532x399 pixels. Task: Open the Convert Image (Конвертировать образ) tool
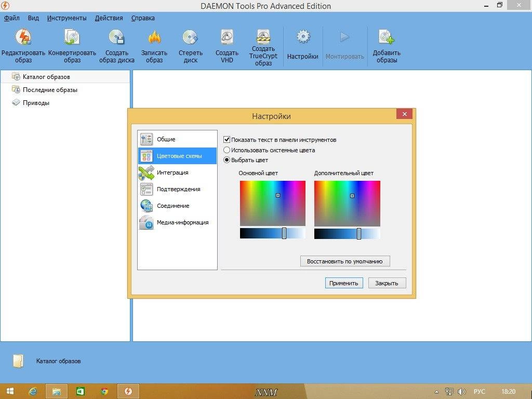pos(72,37)
